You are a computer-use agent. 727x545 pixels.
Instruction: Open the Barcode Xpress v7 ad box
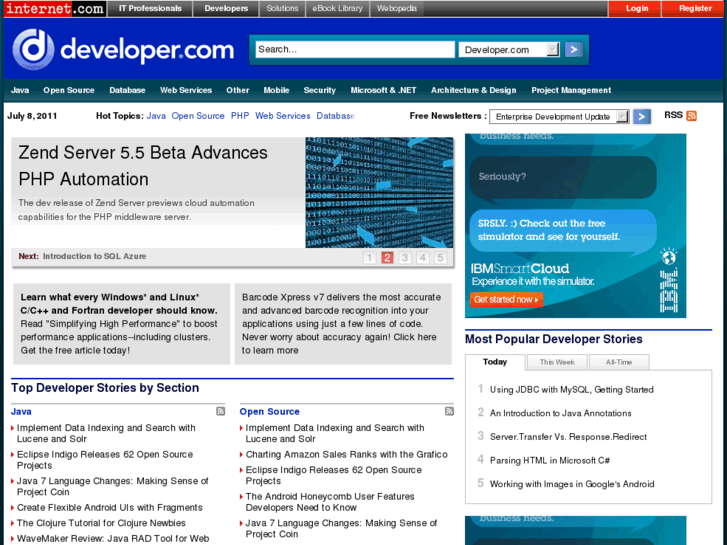[343, 324]
